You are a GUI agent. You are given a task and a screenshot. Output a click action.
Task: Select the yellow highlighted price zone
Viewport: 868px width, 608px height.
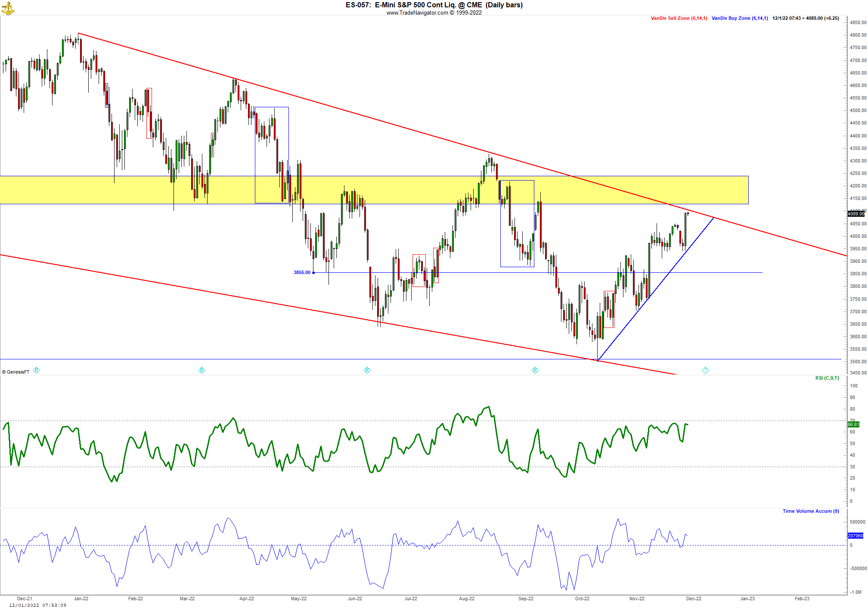click(374, 190)
